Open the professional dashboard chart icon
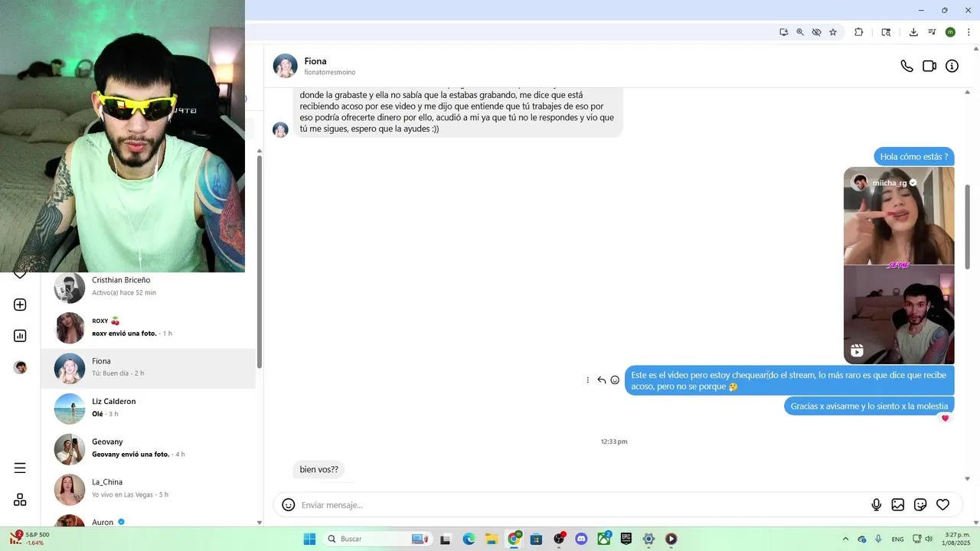Screen dimensions: 980x551 pyautogui.click(x=20, y=336)
